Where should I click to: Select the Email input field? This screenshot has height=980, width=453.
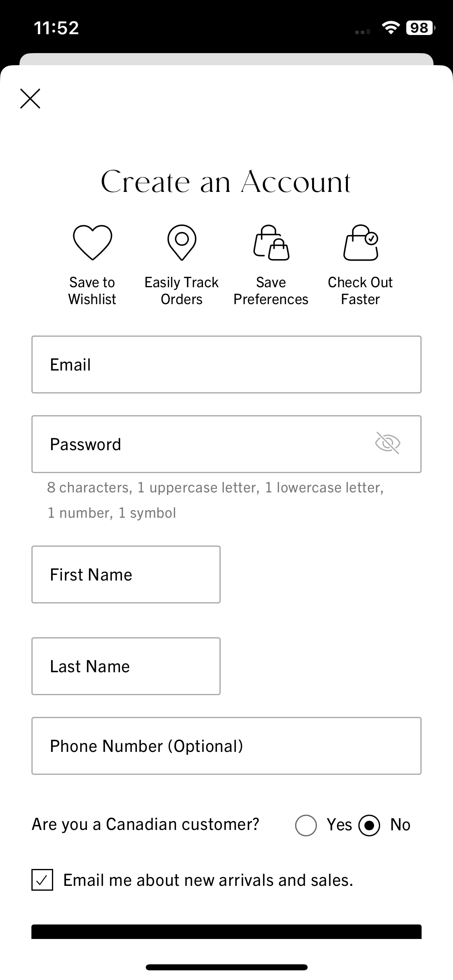tap(226, 364)
